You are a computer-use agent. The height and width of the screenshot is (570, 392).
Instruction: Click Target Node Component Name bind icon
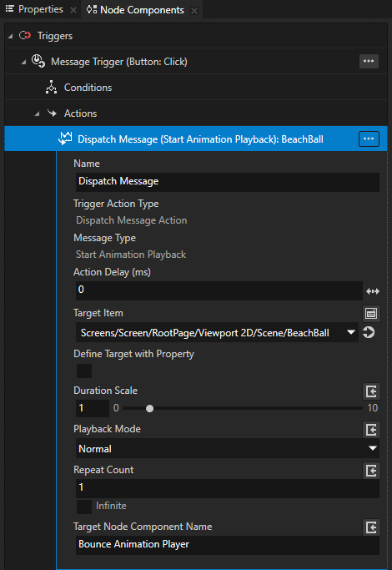(x=371, y=527)
